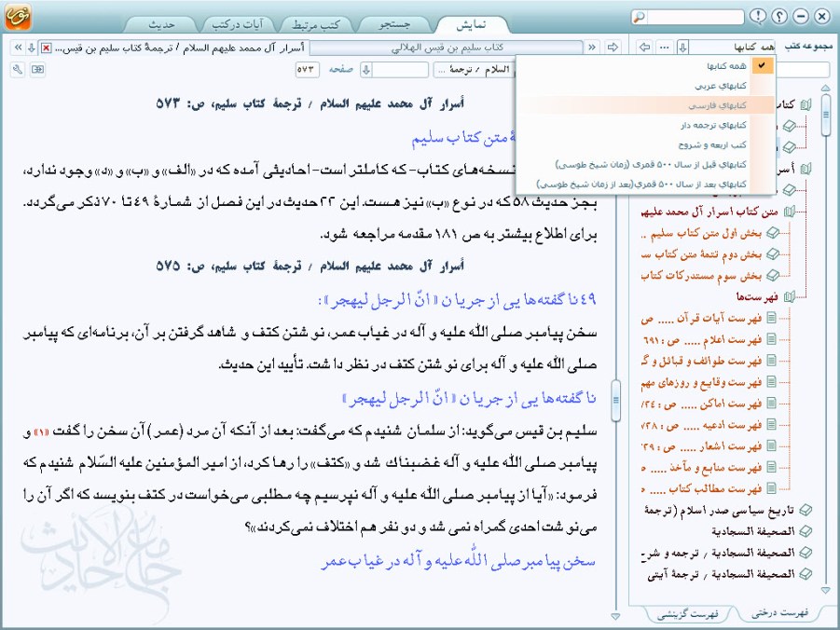Click the book icon of بخش اول متن کتاب سلیم

coord(773,233)
